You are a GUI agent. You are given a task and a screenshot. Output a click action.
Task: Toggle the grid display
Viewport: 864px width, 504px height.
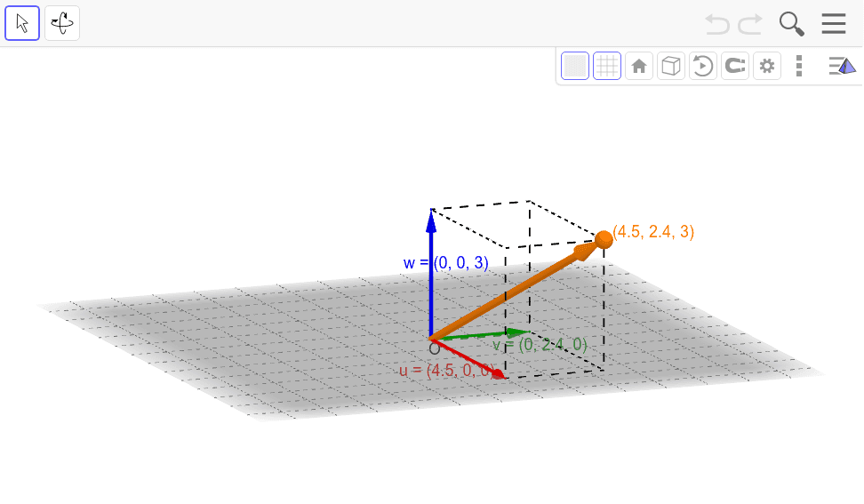[607, 66]
